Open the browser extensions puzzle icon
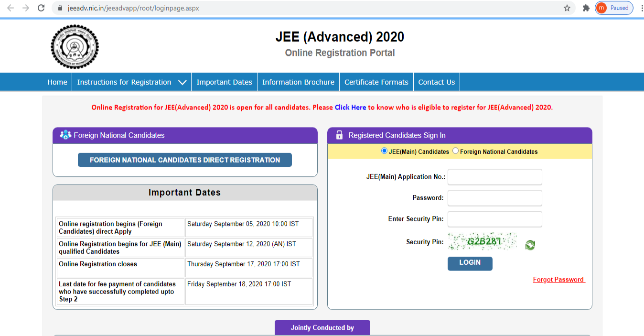The image size is (644, 336). pos(586,8)
